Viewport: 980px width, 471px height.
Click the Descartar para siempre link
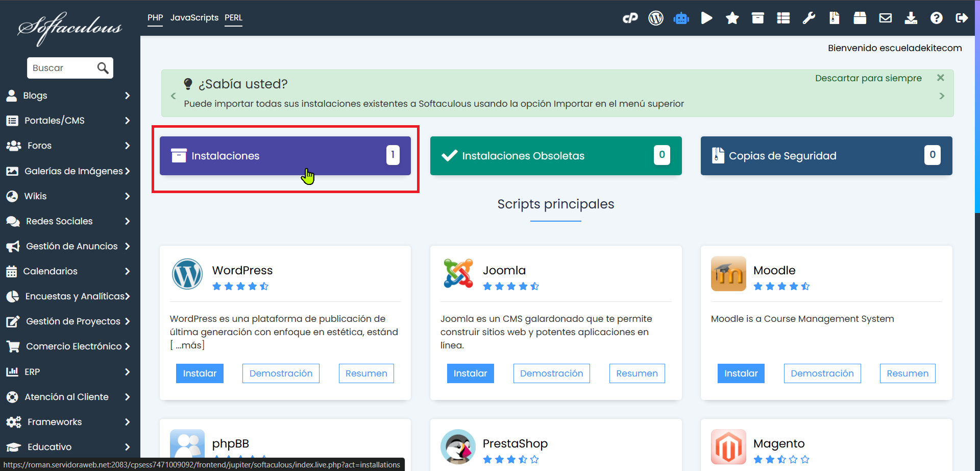[x=868, y=78]
